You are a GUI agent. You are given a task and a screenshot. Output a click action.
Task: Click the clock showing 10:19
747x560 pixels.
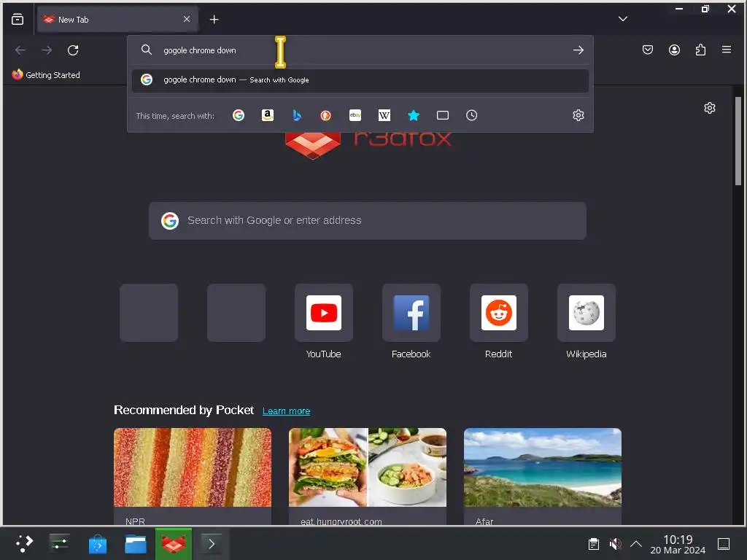678,544
